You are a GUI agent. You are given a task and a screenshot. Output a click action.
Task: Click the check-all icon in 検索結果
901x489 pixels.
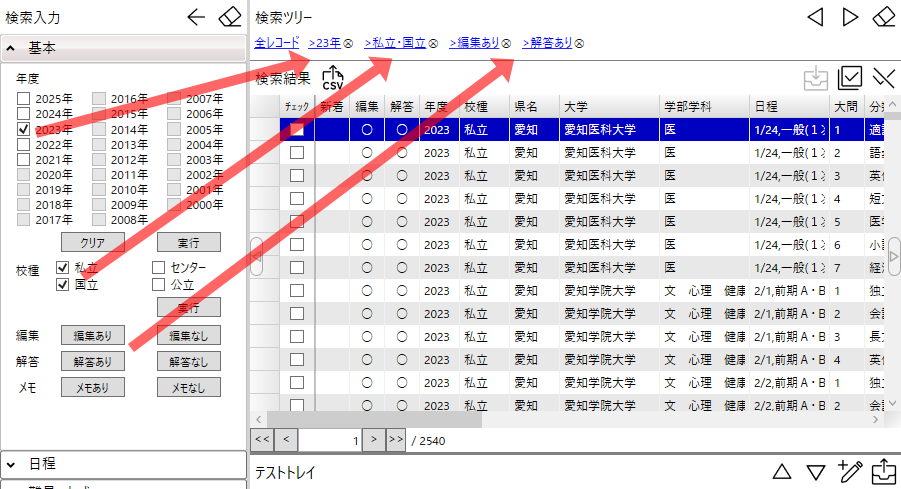[x=850, y=78]
